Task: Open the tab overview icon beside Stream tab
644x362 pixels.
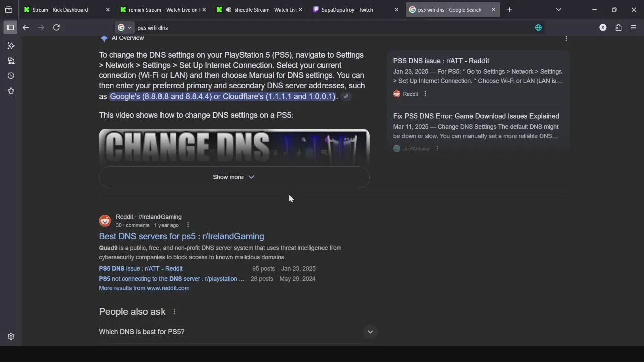Action: point(9,10)
